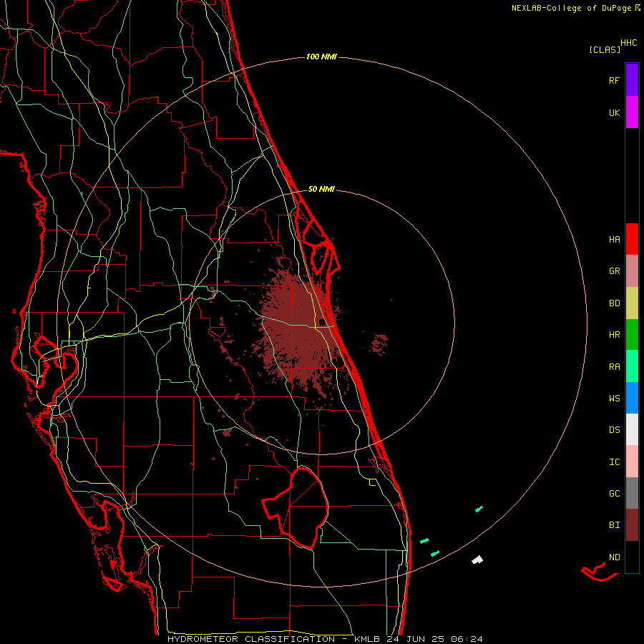Click the ND legend label
Viewport: 644px width, 644px height.
tap(614, 557)
